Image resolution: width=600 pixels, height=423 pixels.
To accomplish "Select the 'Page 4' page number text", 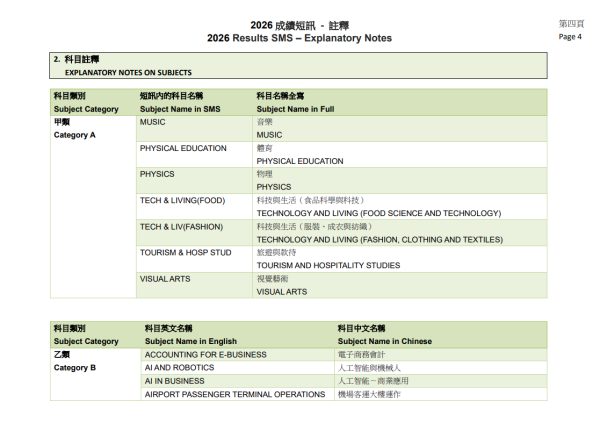I will [x=570, y=37].
